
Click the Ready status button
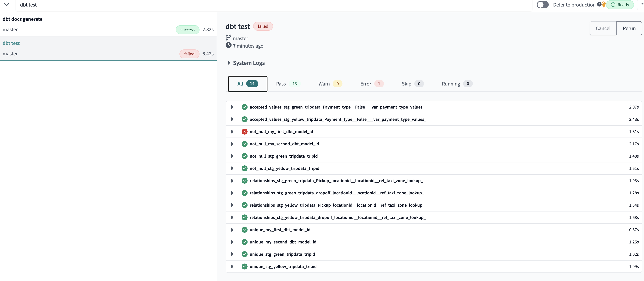point(620,5)
